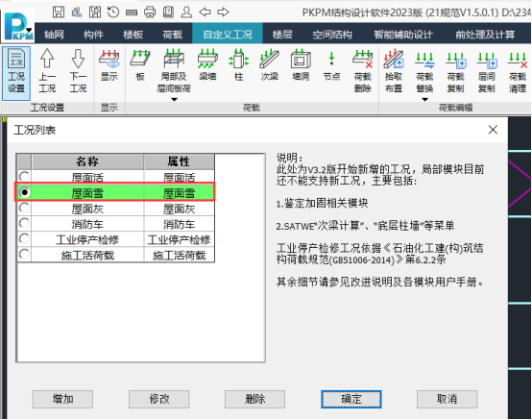This screenshot has height=420, width=532.
Task: Go to 上一工况 (previous load case)
Action: (x=47, y=70)
